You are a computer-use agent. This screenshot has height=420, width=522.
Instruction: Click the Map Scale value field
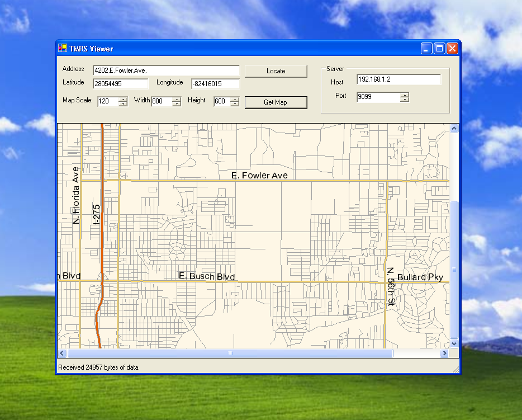(x=108, y=101)
